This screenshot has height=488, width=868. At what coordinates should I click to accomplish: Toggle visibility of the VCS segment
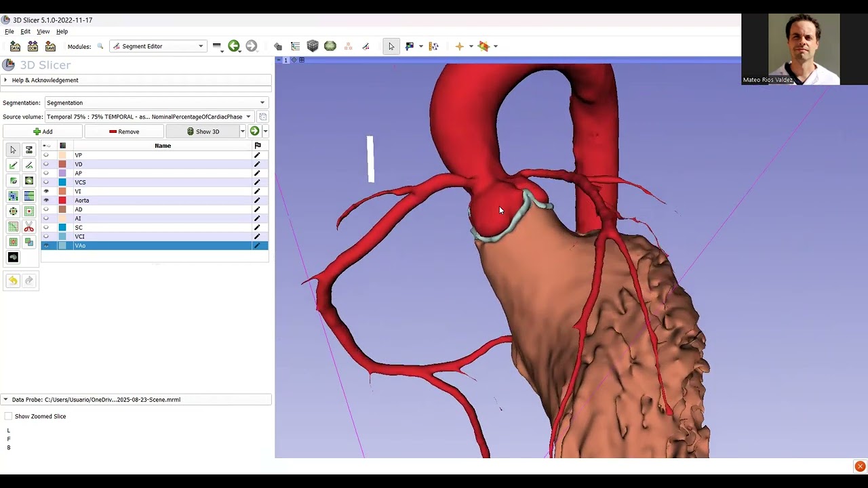coord(46,182)
